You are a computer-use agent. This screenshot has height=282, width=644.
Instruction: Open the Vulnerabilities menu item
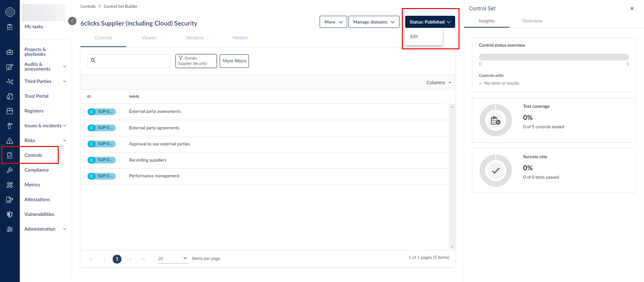(39, 214)
